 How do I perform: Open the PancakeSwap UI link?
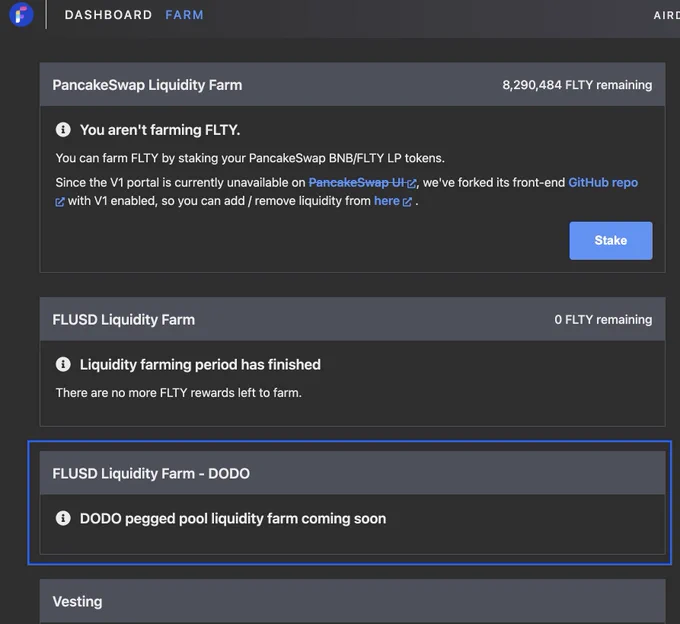click(357, 183)
